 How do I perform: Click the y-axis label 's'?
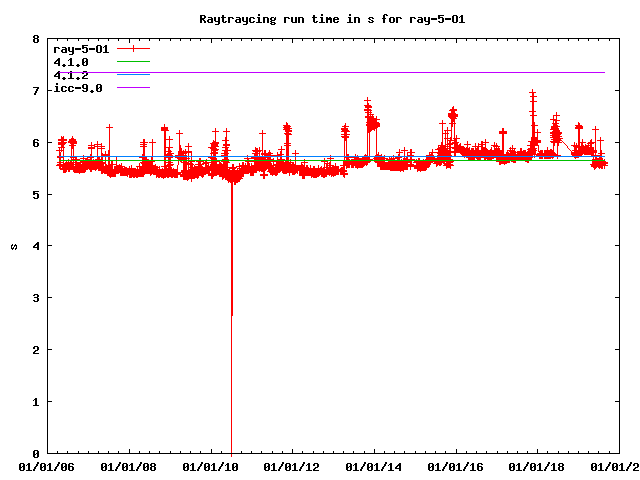tap(14, 247)
